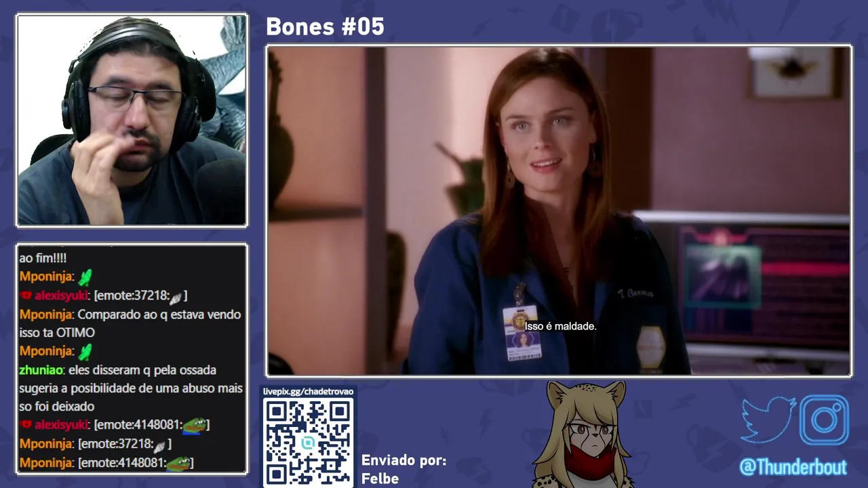Click the chat message 'Comparado ao q estava vendo'
Screen dimensions: 868x488
[159, 314]
